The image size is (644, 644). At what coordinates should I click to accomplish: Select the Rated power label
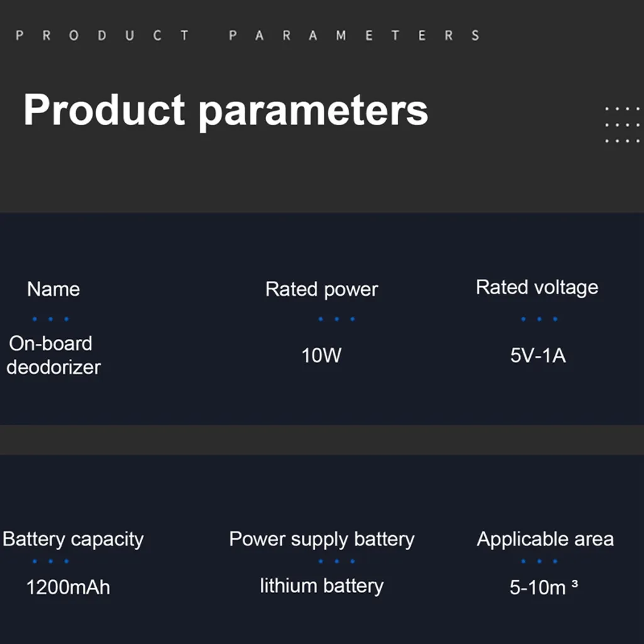(321, 289)
